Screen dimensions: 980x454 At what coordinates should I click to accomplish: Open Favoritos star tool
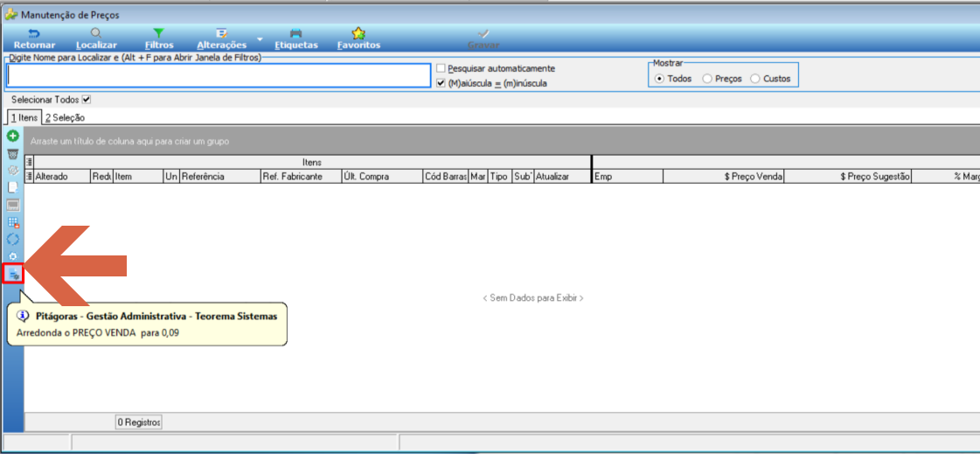click(x=358, y=38)
